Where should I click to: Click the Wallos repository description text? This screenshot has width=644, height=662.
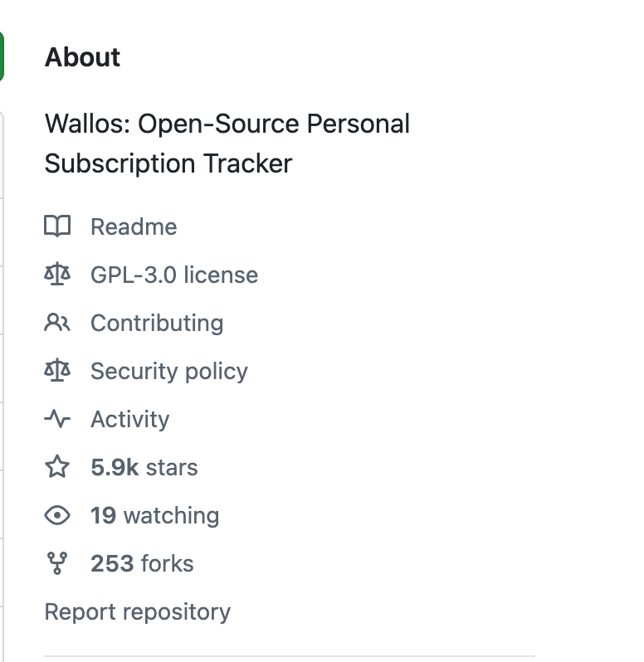pyautogui.click(x=227, y=144)
